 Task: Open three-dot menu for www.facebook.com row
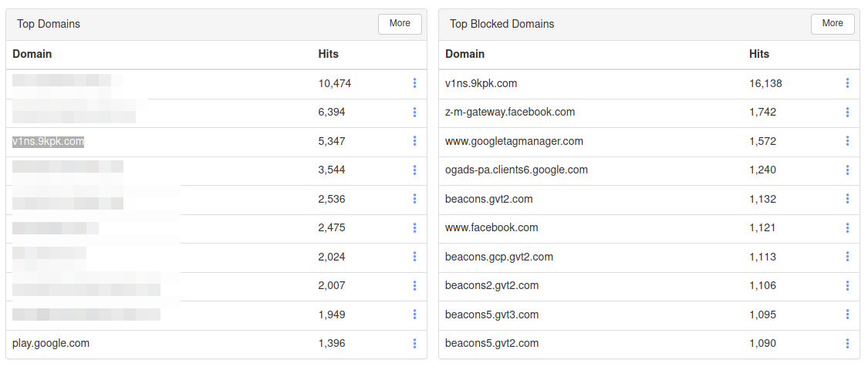847,227
